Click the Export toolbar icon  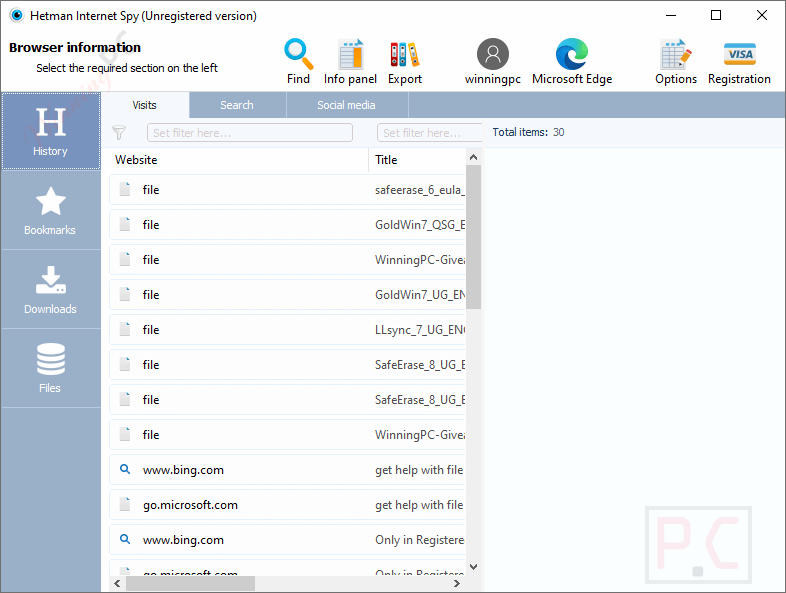[x=405, y=61]
